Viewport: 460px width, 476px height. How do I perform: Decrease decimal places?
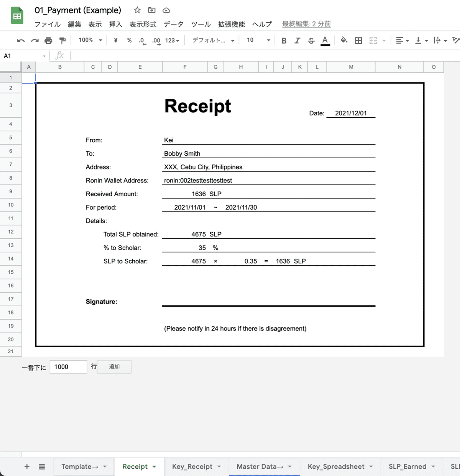click(x=142, y=41)
